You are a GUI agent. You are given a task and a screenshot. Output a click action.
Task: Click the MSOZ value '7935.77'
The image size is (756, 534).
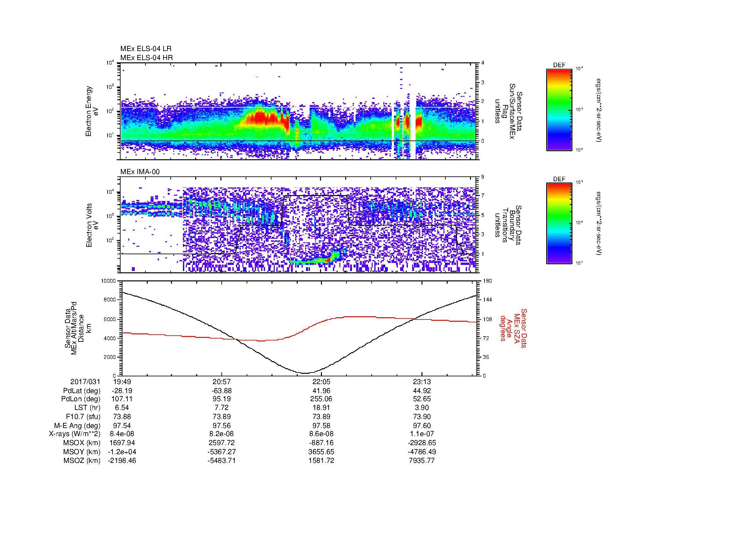(422, 461)
